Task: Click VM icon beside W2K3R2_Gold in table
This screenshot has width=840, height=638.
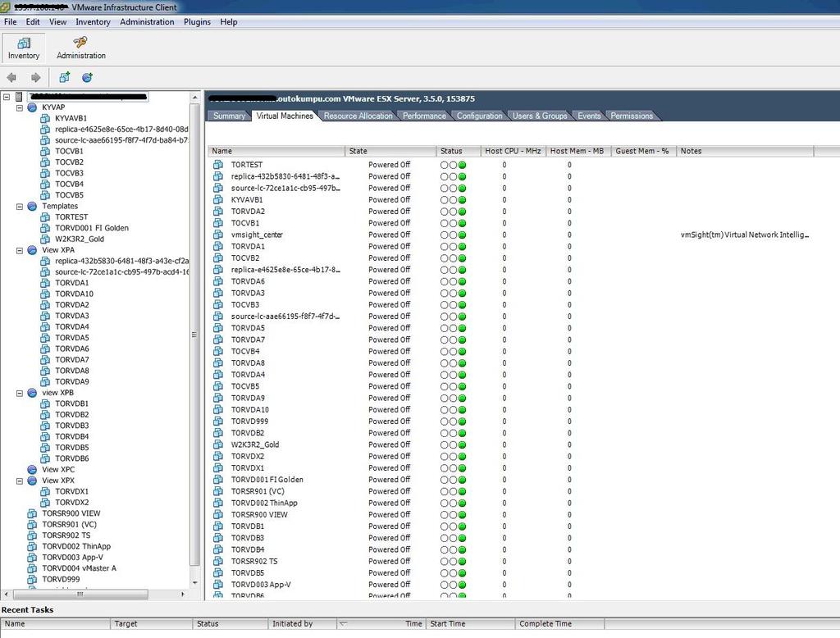Action: 218,444
